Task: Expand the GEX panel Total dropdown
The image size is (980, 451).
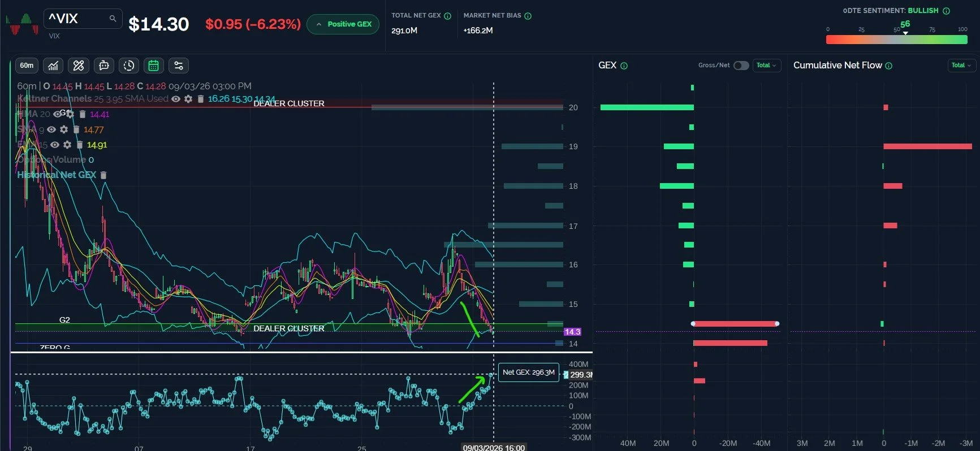Action: click(x=766, y=66)
